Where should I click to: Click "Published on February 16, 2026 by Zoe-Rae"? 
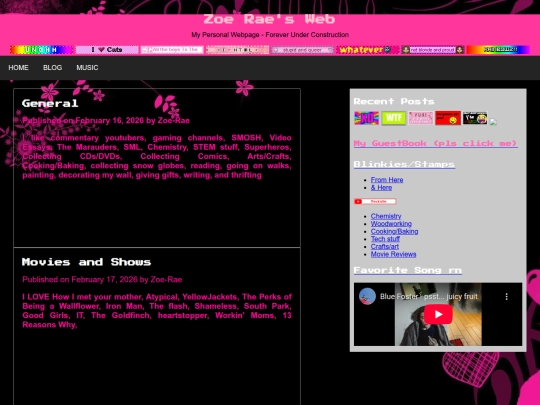(106, 121)
